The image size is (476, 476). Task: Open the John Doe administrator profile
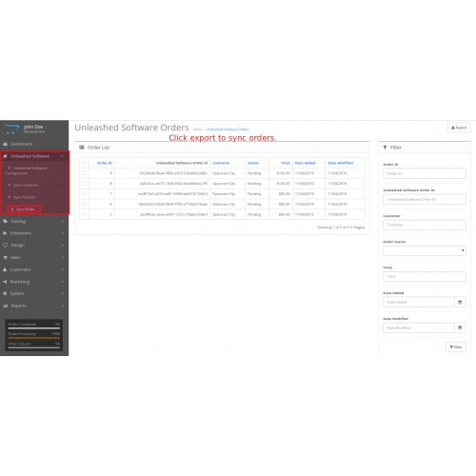pyautogui.click(x=33, y=129)
